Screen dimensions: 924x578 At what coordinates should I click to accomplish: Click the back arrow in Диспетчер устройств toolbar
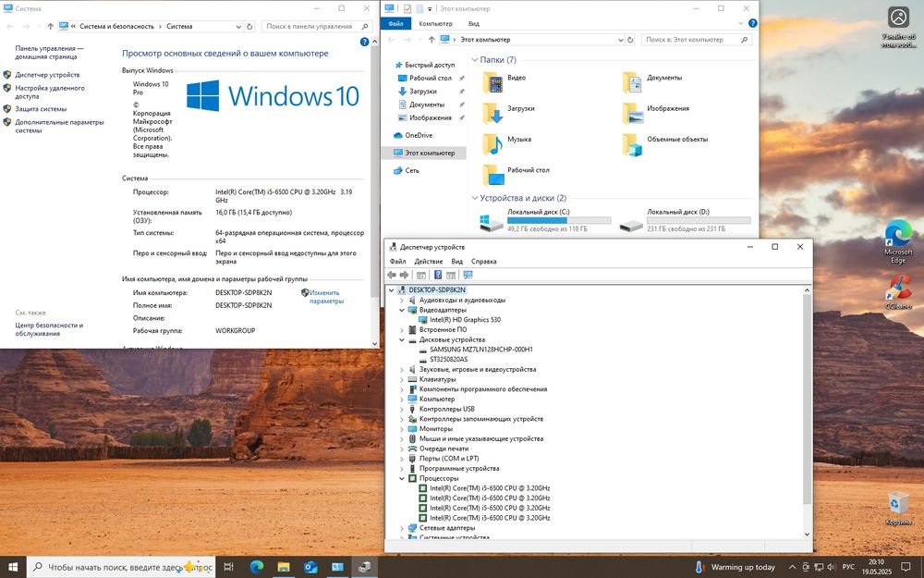[392, 275]
